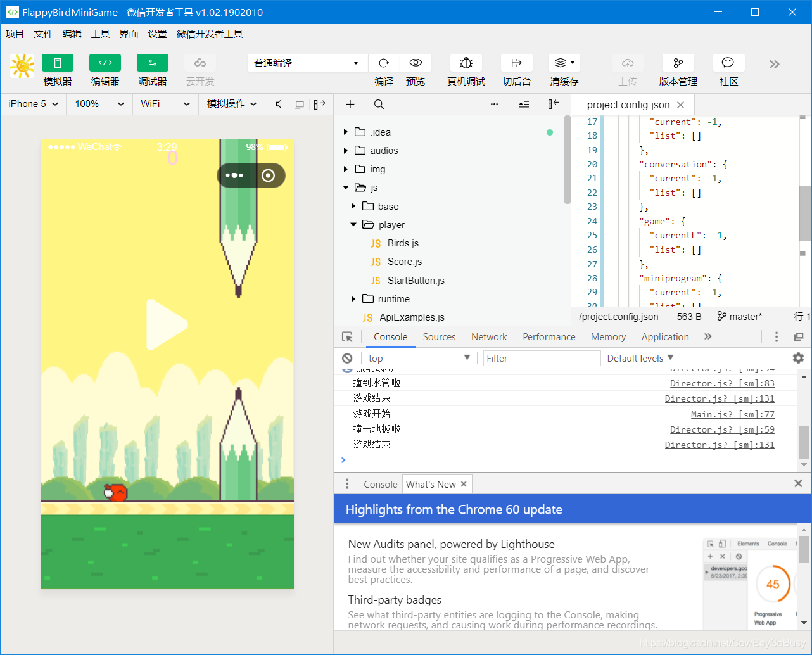
Task: Open the compile mode dropdown 普通编译
Action: 307,63
